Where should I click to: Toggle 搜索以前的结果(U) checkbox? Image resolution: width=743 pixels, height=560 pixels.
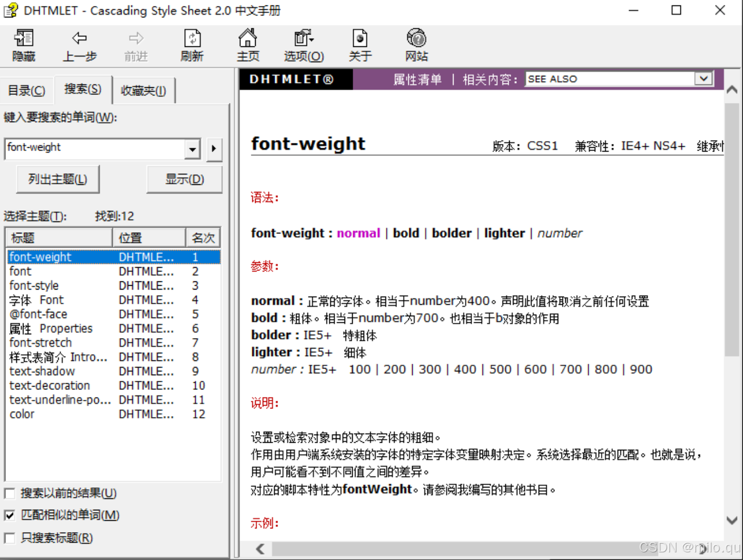coord(9,494)
